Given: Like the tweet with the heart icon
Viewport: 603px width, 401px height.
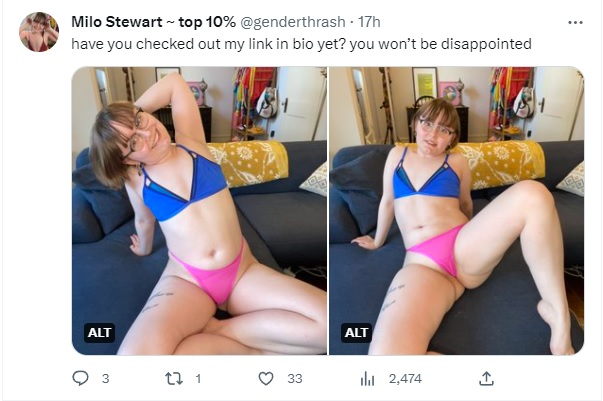Looking at the screenshot, I should coord(266,379).
